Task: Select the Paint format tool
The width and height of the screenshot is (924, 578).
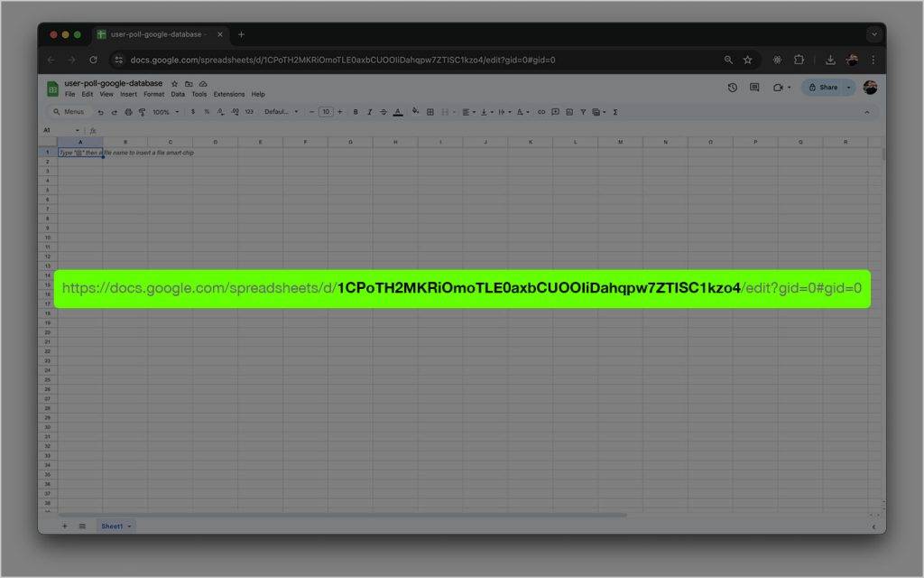Action: coord(142,112)
